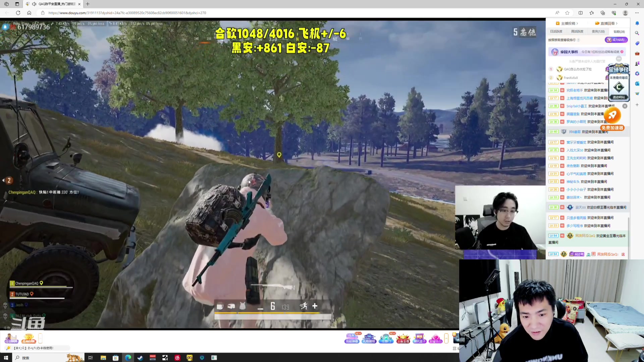Click the 成为钻粉 button
Image resolution: width=644 pixels, height=362 pixels.
[x=616, y=40]
